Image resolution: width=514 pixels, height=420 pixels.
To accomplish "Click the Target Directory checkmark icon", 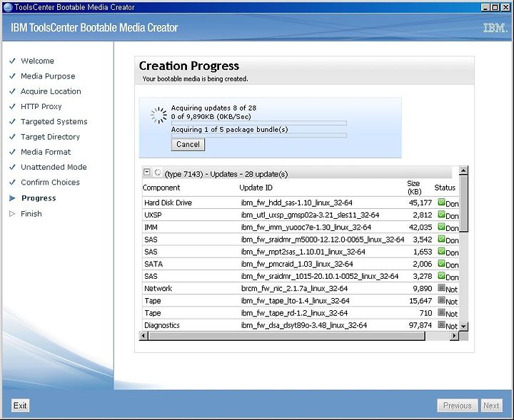I will (12, 137).
